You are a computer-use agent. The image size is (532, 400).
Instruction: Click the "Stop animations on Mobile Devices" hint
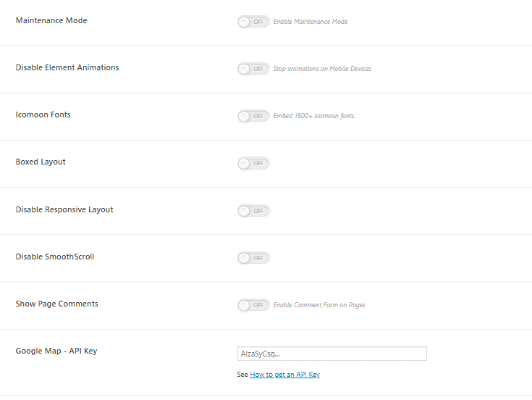coord(322,69)
